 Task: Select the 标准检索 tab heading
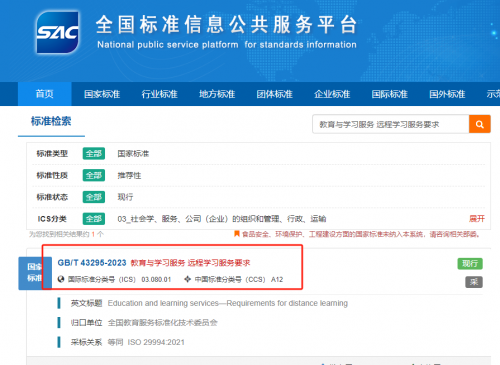(51, 121)
